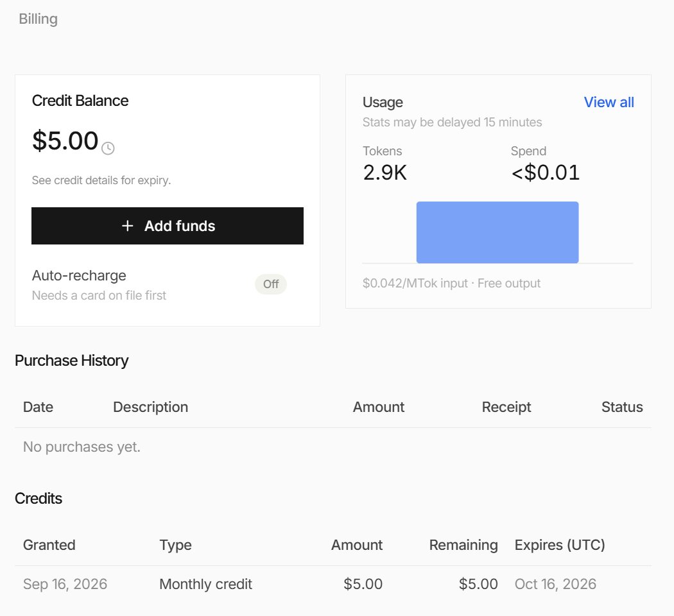Viewport: 674px width, 616px height.
Task: Click the Add funds button
Action: tap(167, 226)
